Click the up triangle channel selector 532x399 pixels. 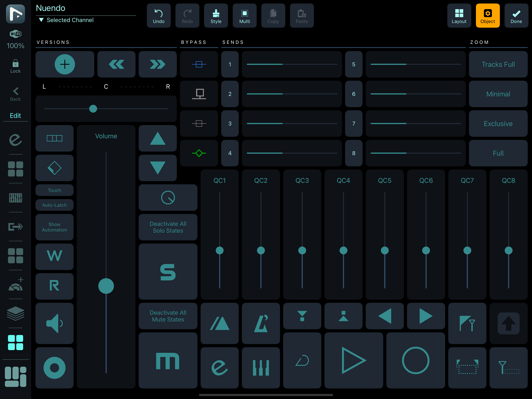(158, 138)
